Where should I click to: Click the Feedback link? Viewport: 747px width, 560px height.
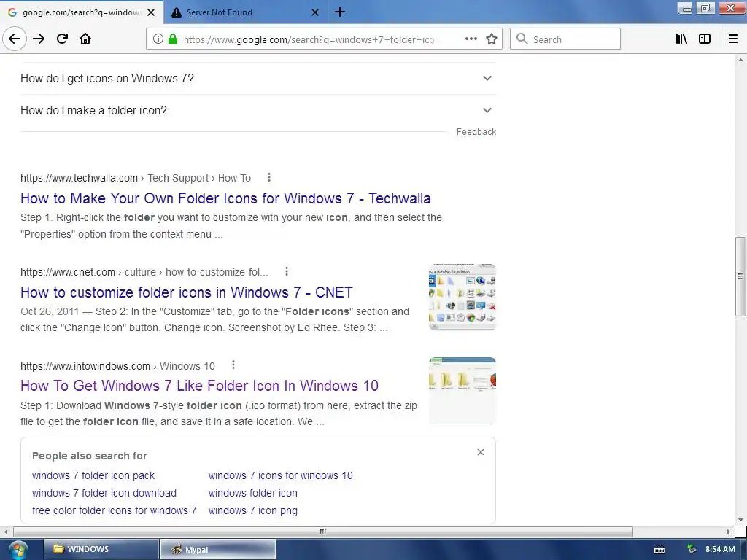[x=476, y=131]
